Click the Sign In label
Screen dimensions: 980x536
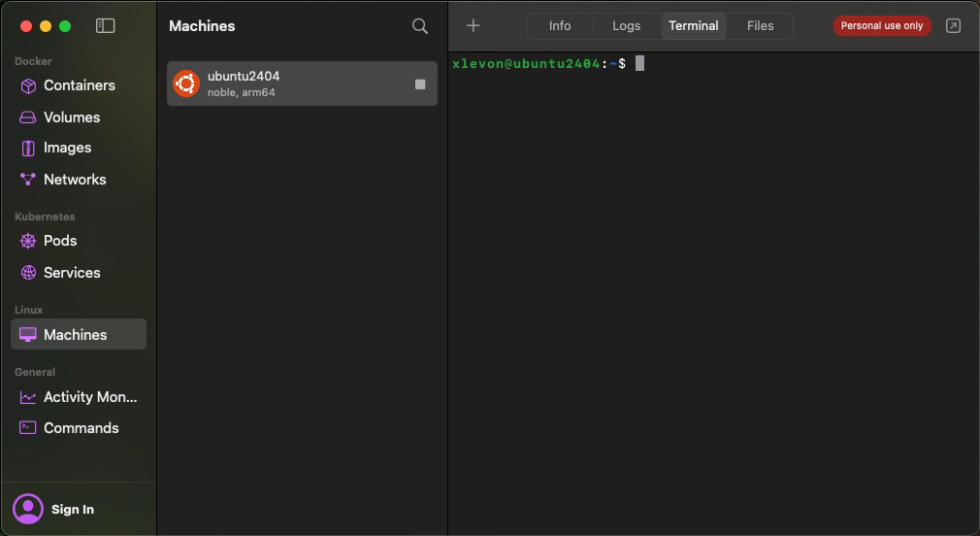(x=73, y=510)
